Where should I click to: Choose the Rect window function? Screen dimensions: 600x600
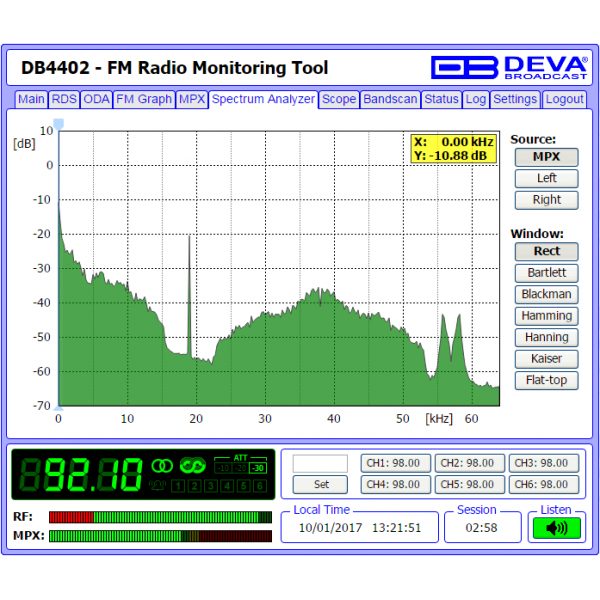point(546,252)
